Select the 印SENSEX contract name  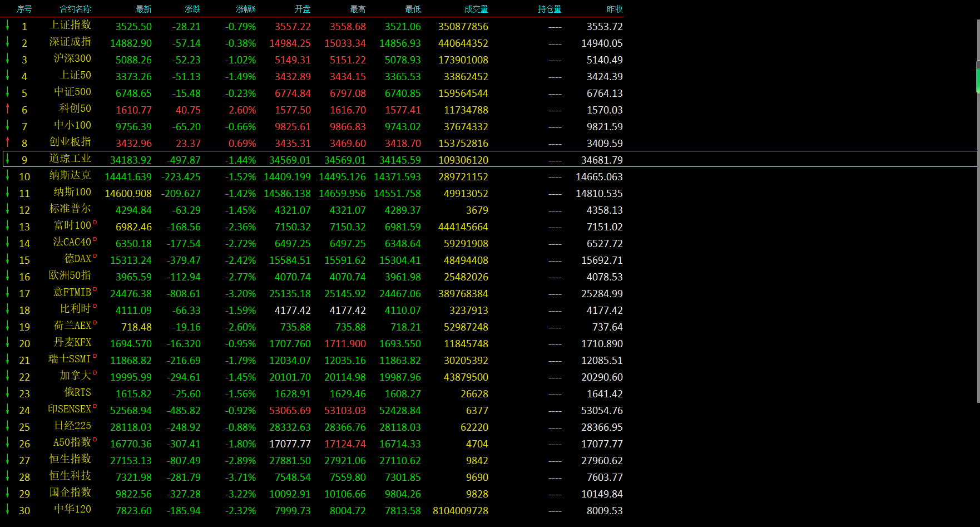click(x=70, y=409)
